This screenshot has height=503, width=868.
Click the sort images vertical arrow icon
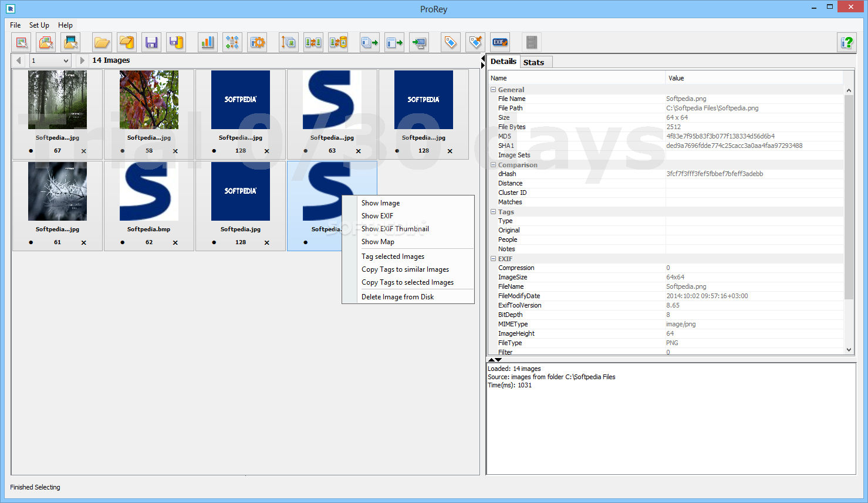[288, 42]
